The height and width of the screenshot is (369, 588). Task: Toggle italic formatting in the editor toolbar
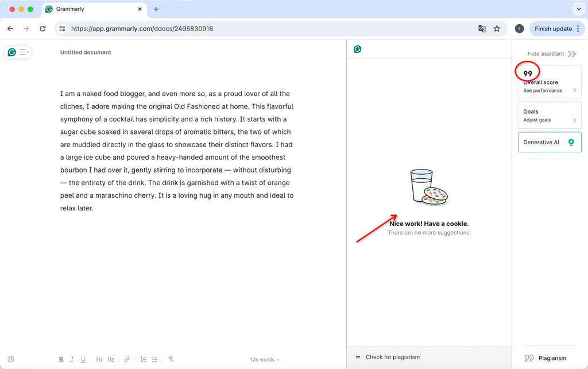point(72,359)
